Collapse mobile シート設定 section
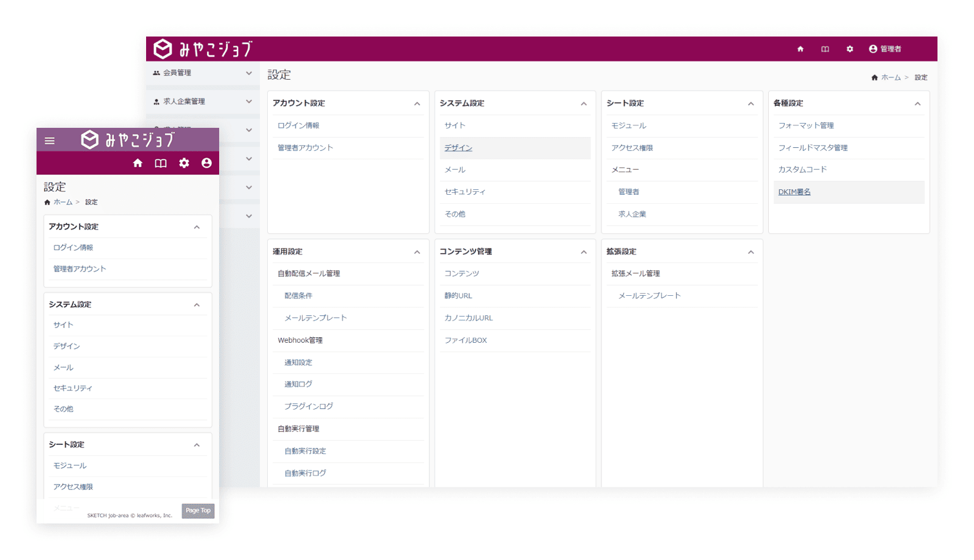 [197, 445]
